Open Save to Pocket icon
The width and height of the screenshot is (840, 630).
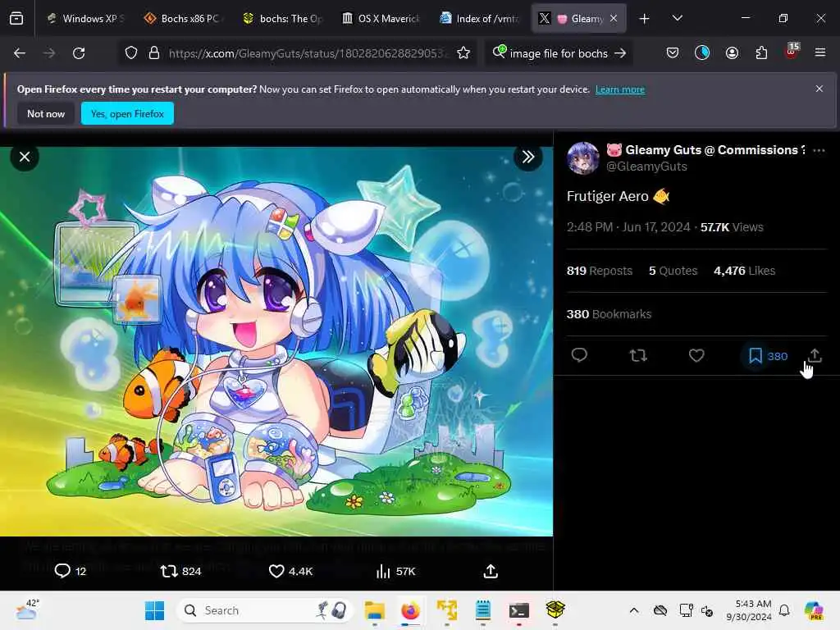click(x=673, y=53)
